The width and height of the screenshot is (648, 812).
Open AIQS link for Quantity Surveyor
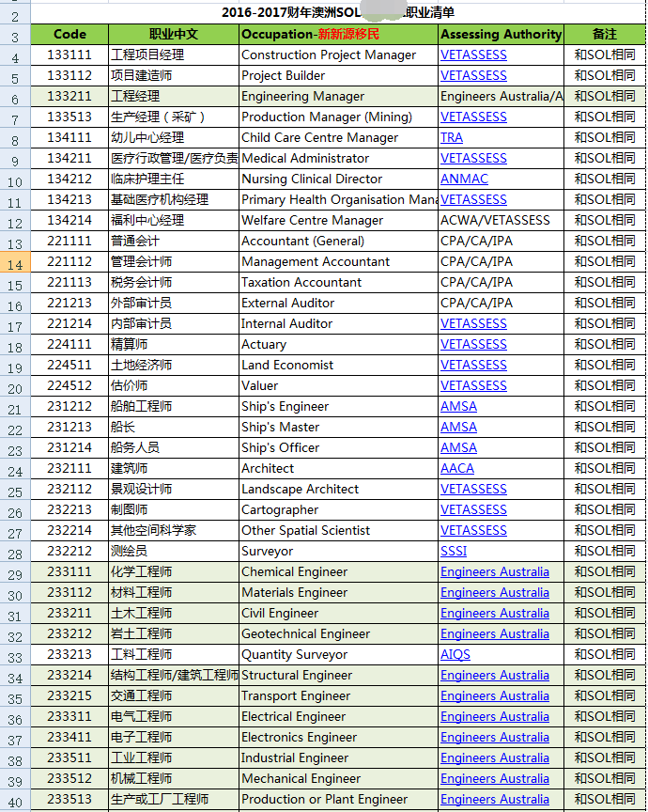click(x=455, y=654)
